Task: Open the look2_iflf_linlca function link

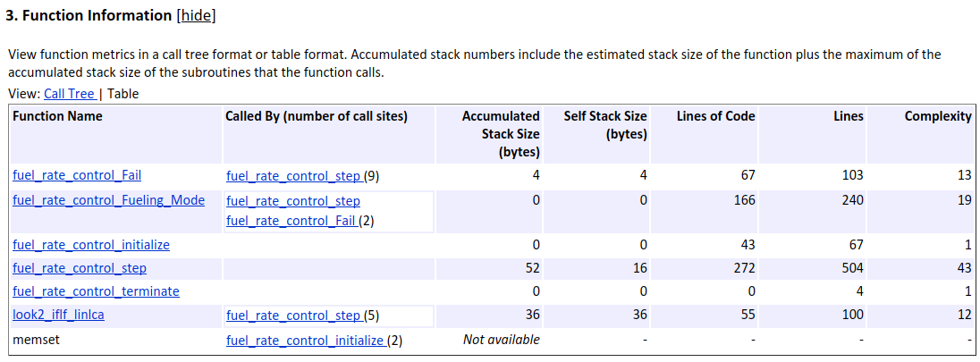Action: (65, 315)
